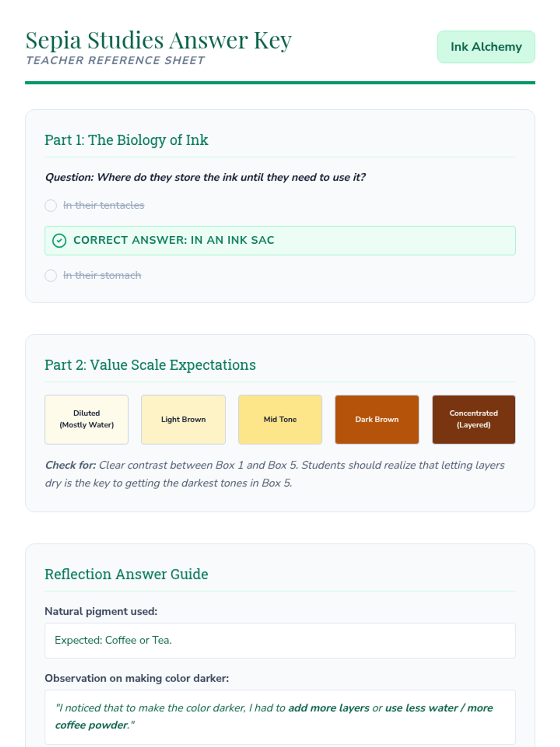Click the Concentrated (Layered) swatch

tap(474, 419)
